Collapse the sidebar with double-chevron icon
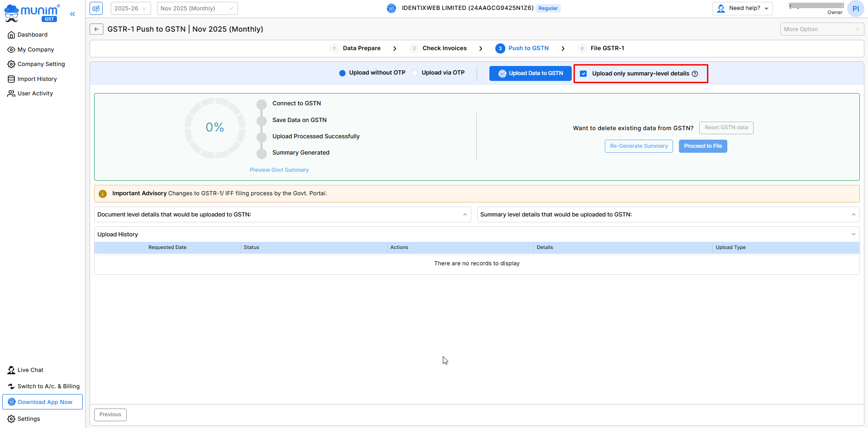Image resolution: width=868 pixels, height=428 pixels. [72, 14]
